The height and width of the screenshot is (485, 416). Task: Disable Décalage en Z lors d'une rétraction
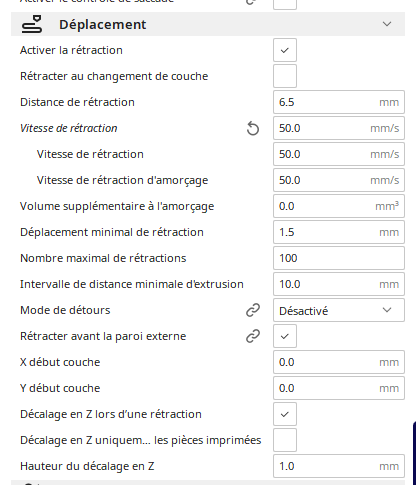285,414
